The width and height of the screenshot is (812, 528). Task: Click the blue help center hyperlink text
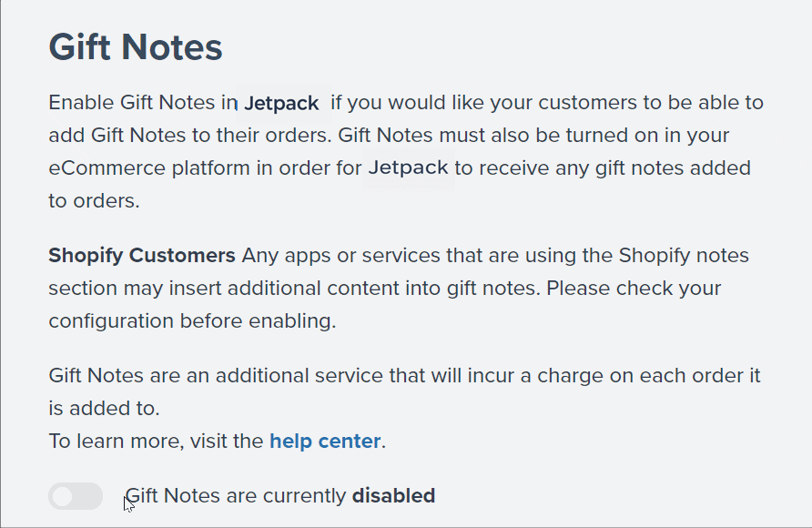coord(325,441)
